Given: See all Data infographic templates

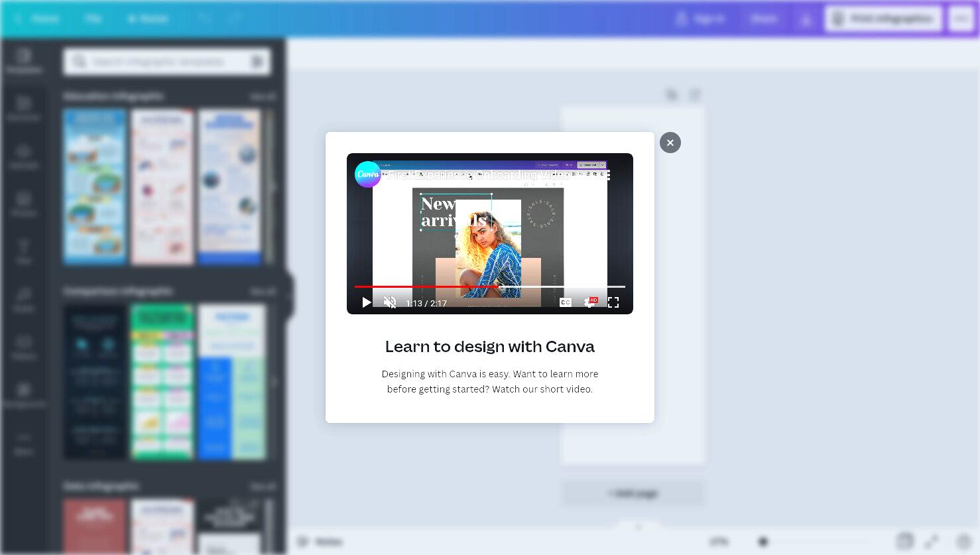Looking at the screenshot, I should [263, 486].
